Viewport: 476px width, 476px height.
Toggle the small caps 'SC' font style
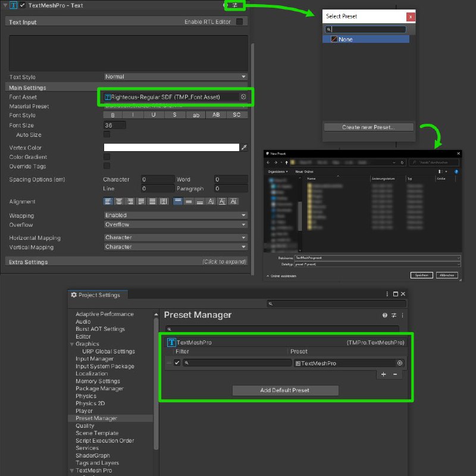point(237,115)
